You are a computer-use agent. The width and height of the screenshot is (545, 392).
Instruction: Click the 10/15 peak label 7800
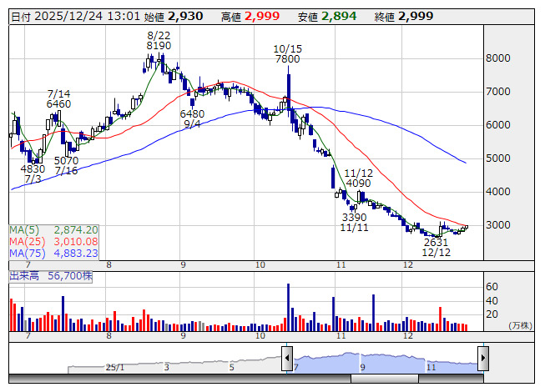click(287, 59)
